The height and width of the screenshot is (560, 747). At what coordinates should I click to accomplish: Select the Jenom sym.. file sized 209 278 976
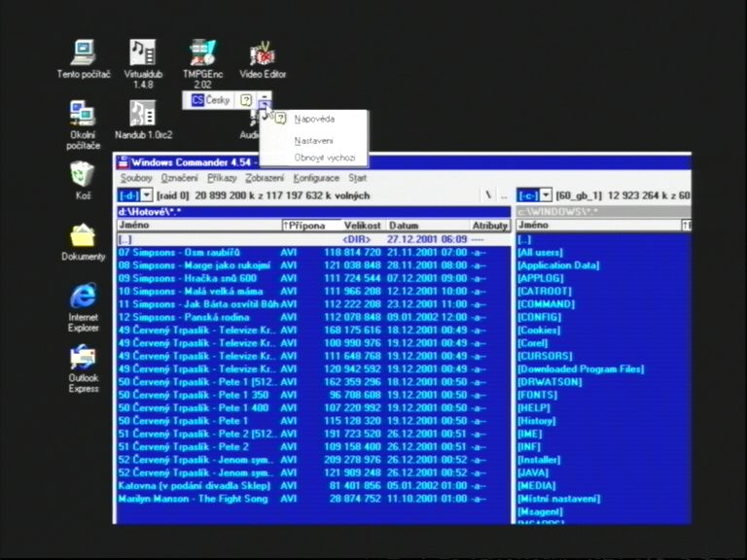[313, 460]
